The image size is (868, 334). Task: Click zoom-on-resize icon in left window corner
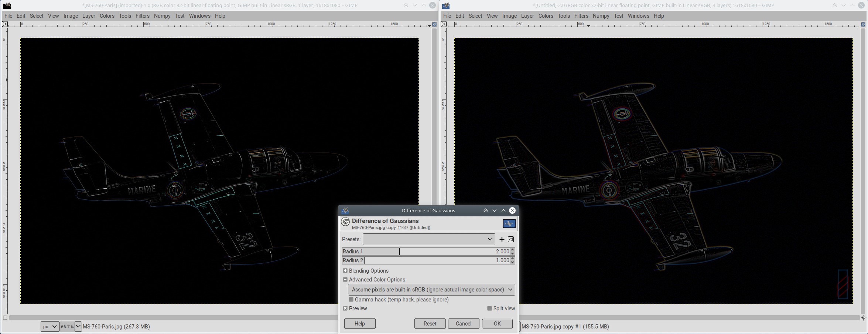coord(434,24)
